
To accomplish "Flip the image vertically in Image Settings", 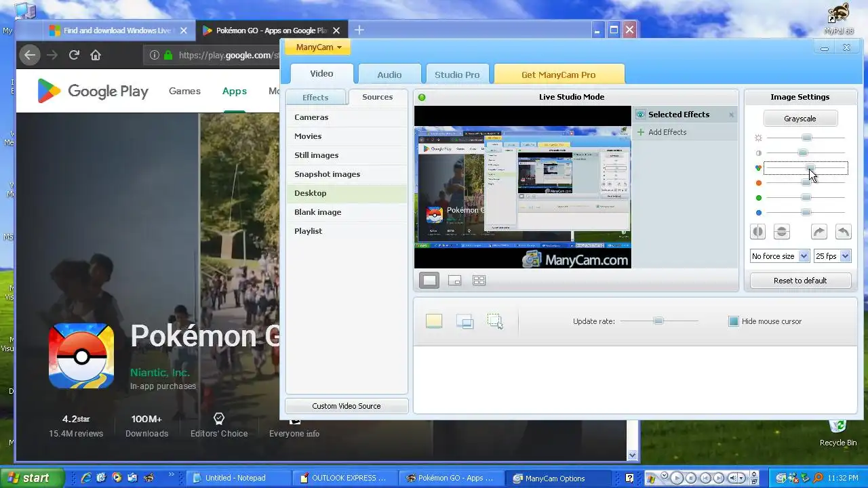I will point(781,232).
